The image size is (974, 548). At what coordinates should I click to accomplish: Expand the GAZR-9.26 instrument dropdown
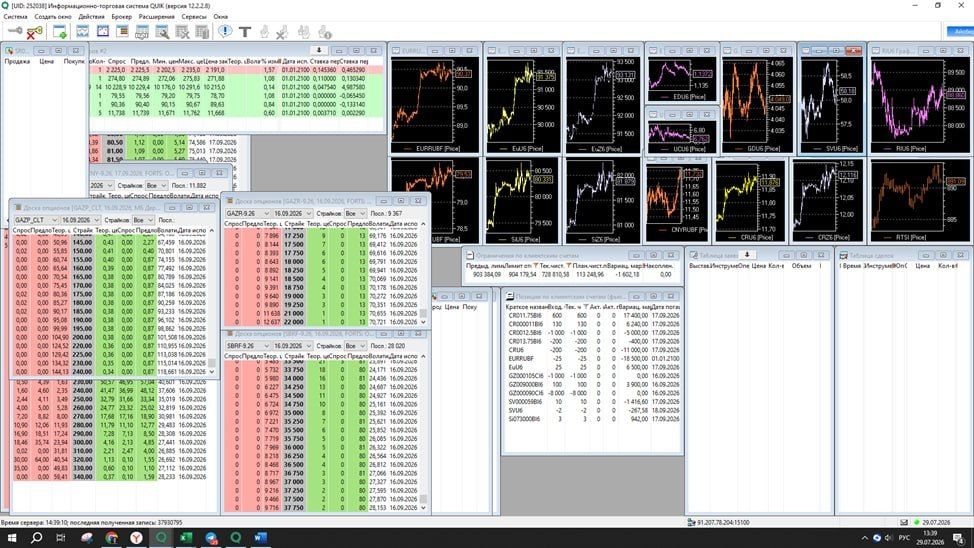pos(266,213)
